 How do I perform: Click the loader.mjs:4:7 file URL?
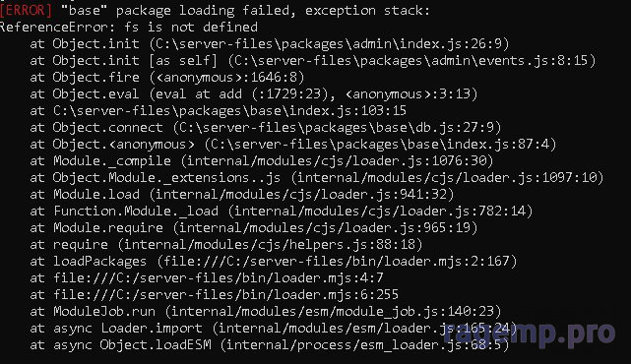pyautogui.click(x=219, y=278)
